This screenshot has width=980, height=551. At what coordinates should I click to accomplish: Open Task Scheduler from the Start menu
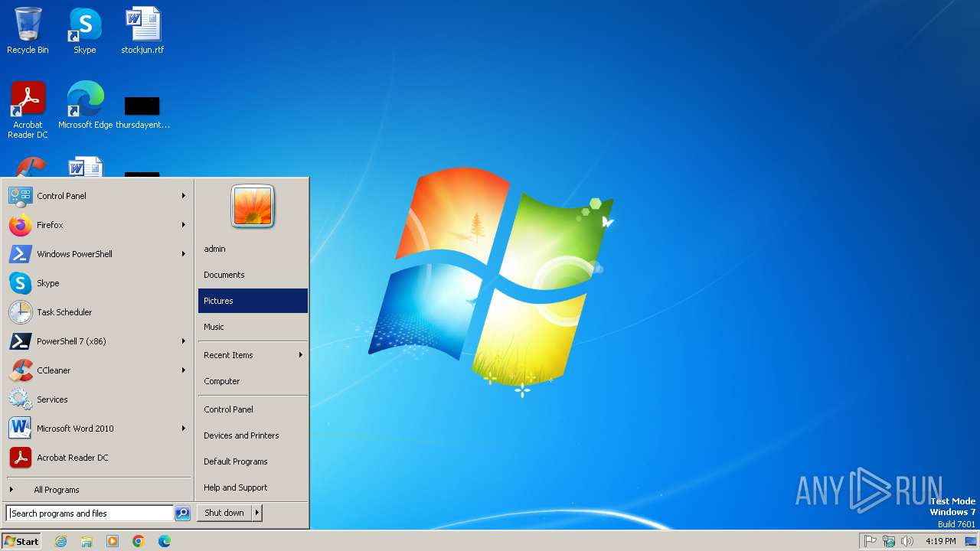pyautogui.click(x=98, y=312)
